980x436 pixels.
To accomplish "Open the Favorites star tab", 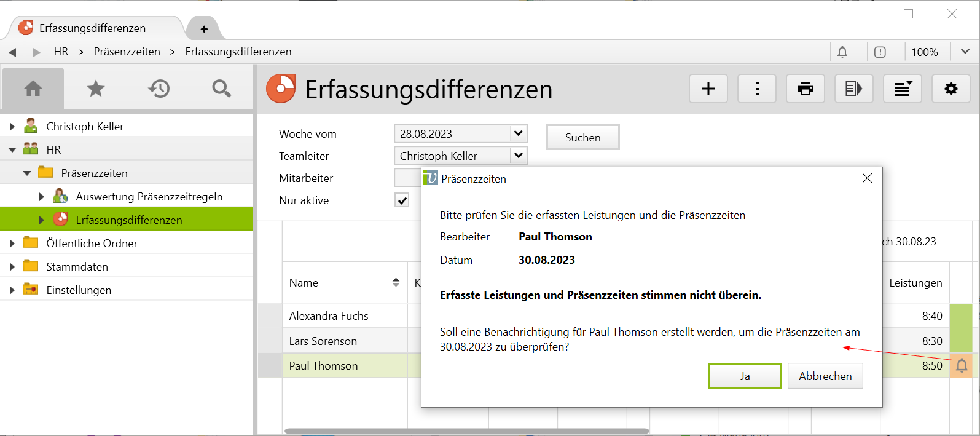I will (96, 89).
